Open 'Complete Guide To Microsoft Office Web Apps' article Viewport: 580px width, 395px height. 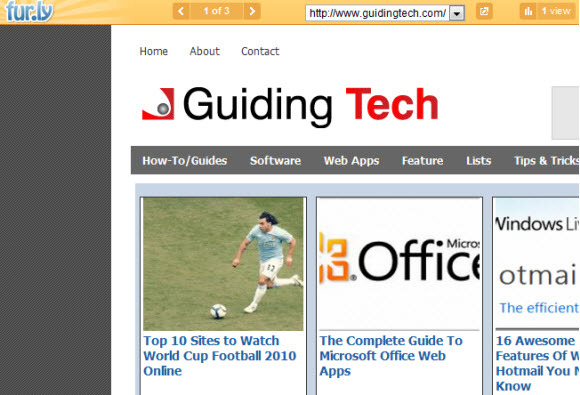coord(391,356)
